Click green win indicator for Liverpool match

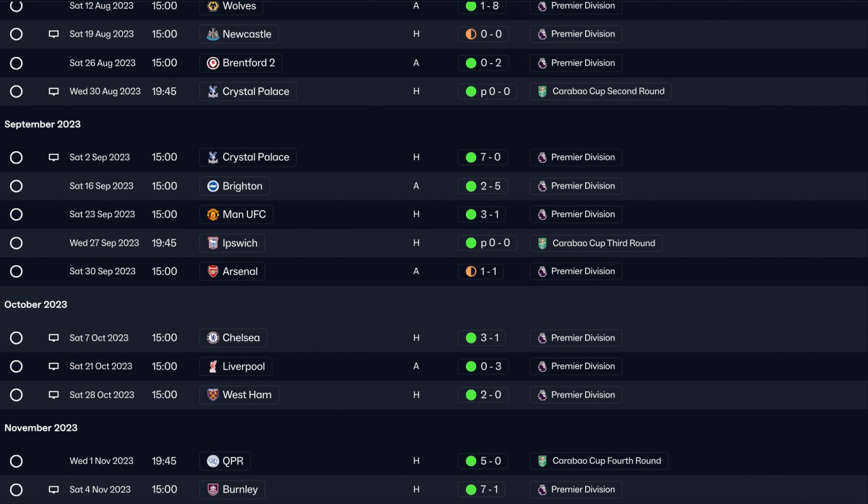pyautogui.click(x=471, y=366)
